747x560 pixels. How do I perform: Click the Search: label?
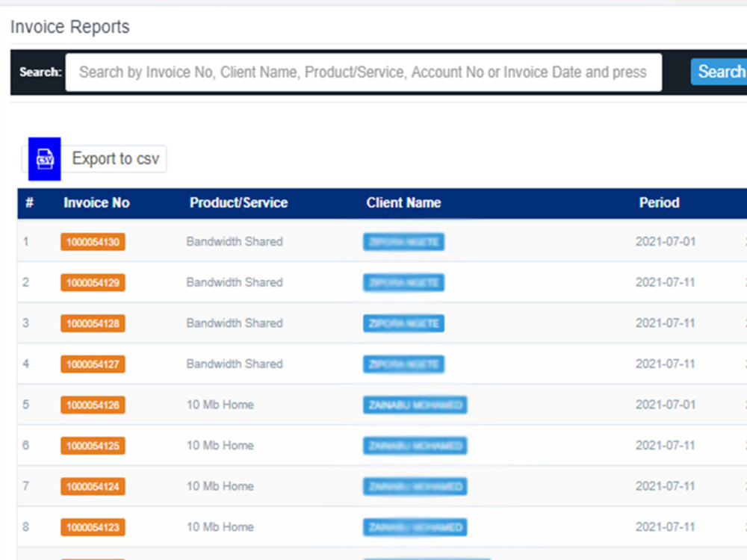[x=40, y=72]
